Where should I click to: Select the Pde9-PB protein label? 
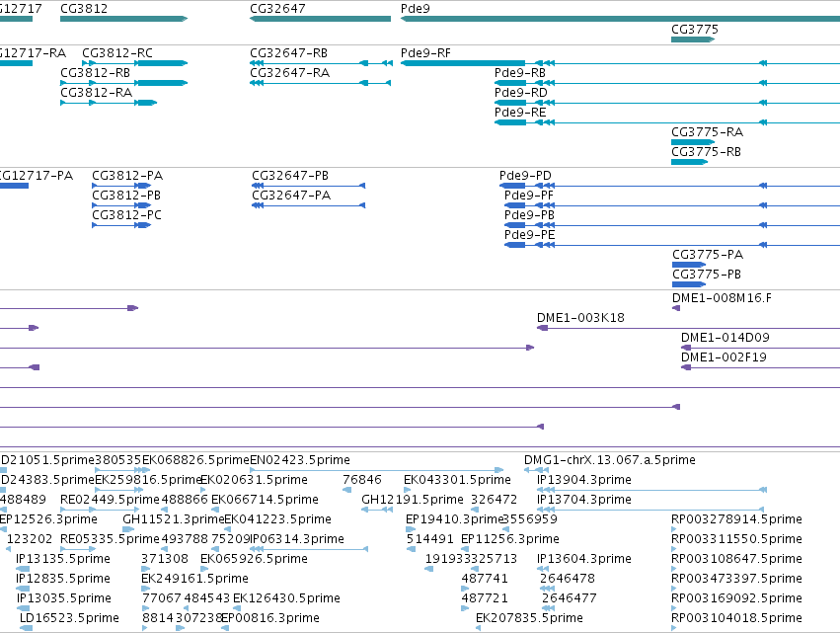529,215
